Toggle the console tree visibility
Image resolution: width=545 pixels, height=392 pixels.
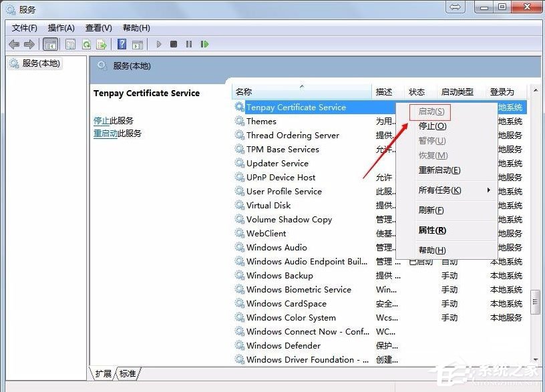[x=50, y=44]
